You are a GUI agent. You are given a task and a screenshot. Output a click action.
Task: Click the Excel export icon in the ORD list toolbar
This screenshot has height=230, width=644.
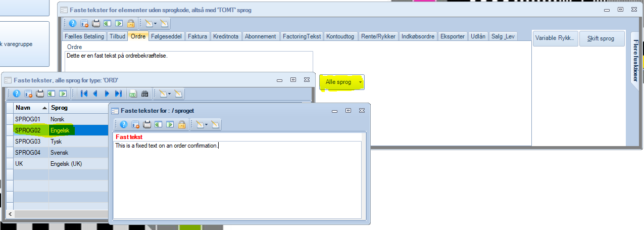tap(133, 94)
